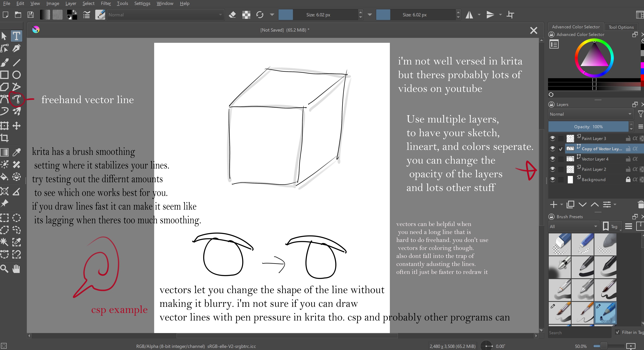Open the Normal blending mode combo box
644x350 pixels.
coord(165,15)
